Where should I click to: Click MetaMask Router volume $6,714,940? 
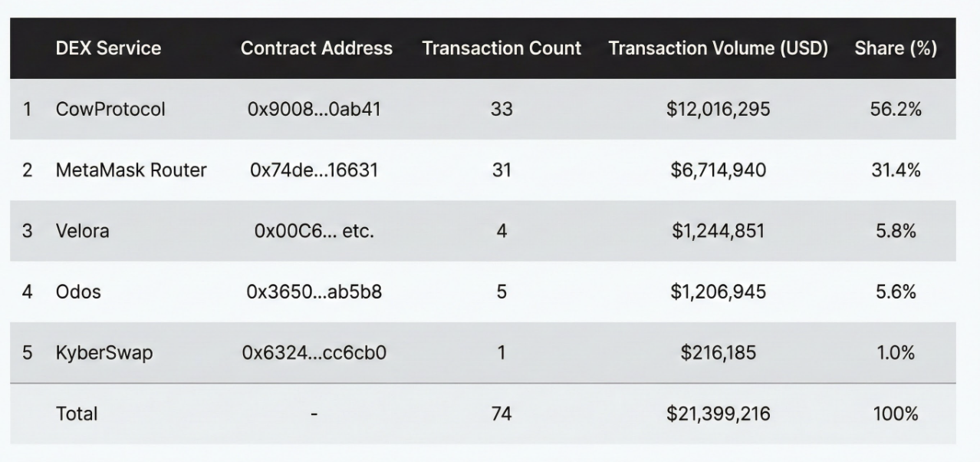pos(719,170)
